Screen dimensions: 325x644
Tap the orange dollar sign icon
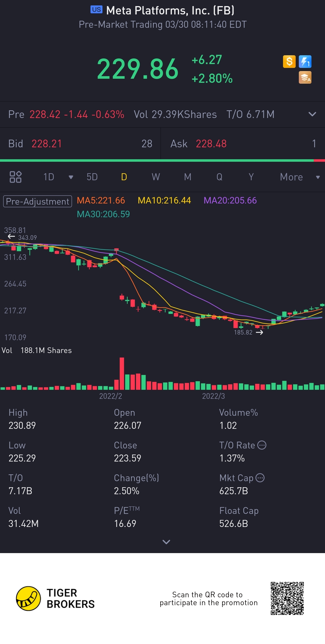(x=289, y=62)
